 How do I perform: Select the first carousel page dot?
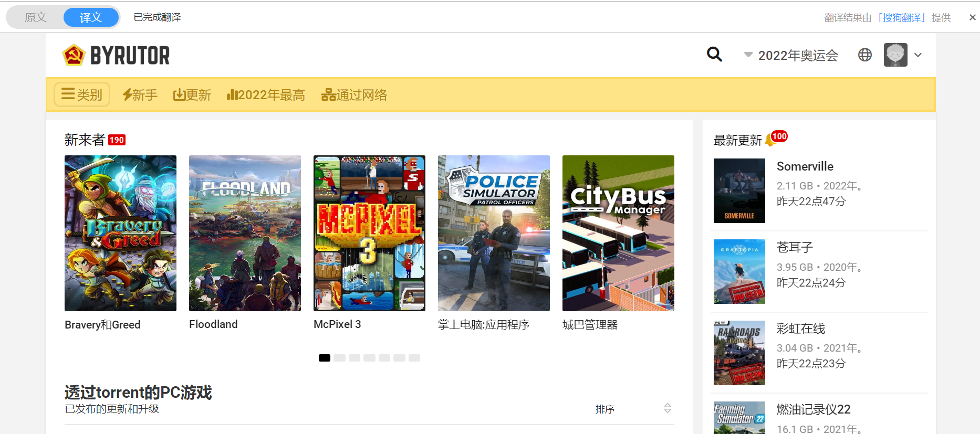(325, 358)
